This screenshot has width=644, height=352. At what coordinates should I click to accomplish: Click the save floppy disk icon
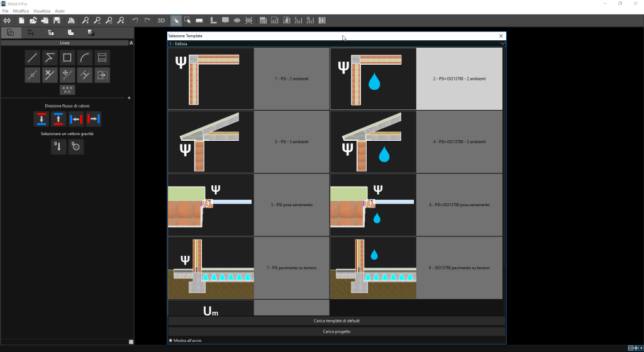(x=57, y=20)
